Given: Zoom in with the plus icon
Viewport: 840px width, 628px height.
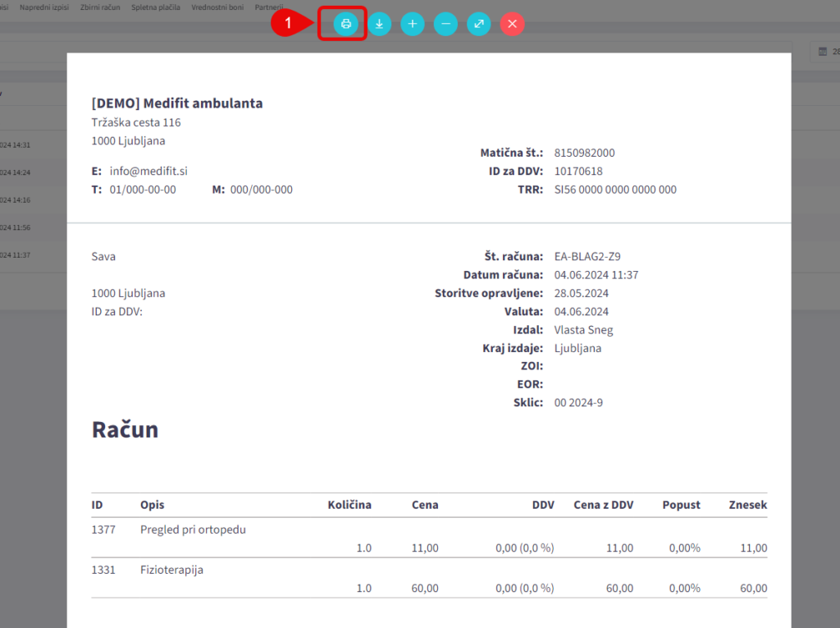Looking at the screenshot, I should pyautogui.click(x=413, y=24).
